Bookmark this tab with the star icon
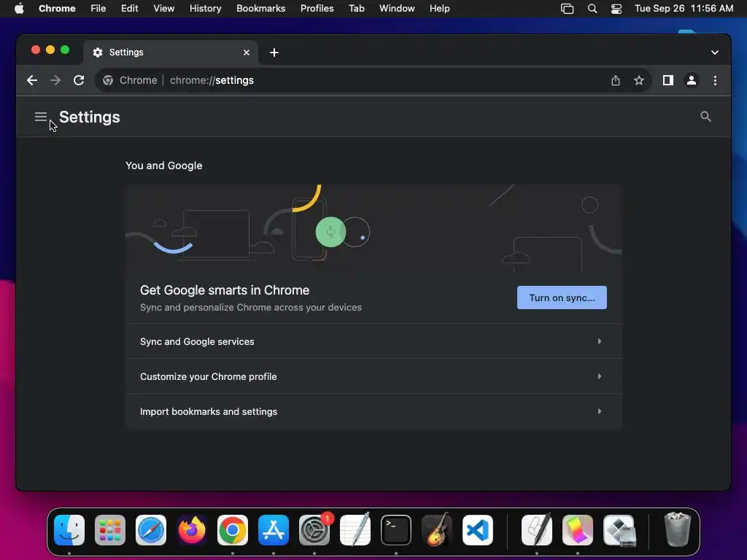Screen dimensions: 747x560 click(x=639, y=80)
